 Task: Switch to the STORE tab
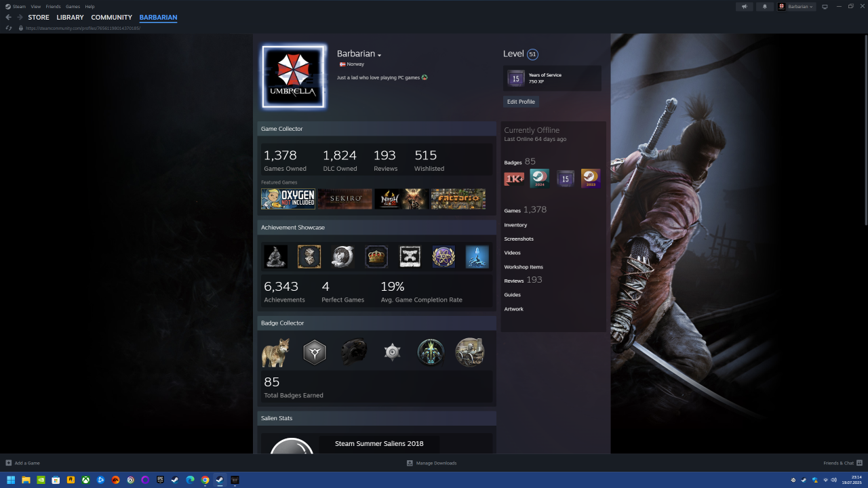pos(39,18)
